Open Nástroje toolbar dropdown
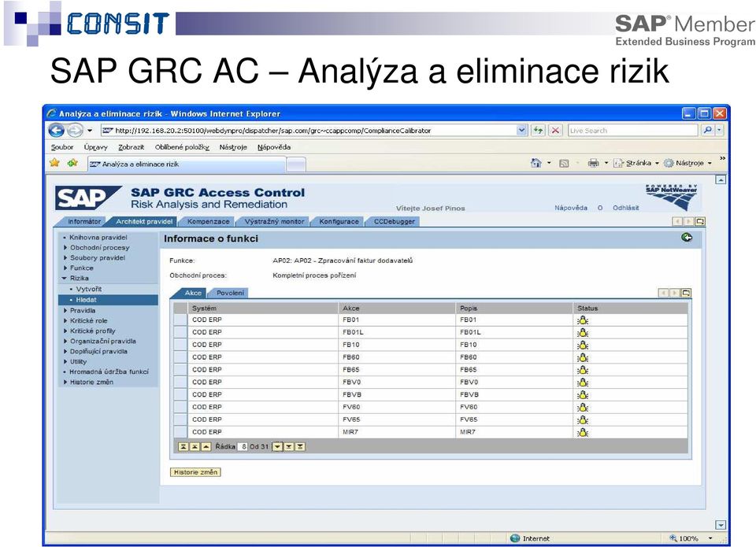The image size is (756, 547). (687, 163)
